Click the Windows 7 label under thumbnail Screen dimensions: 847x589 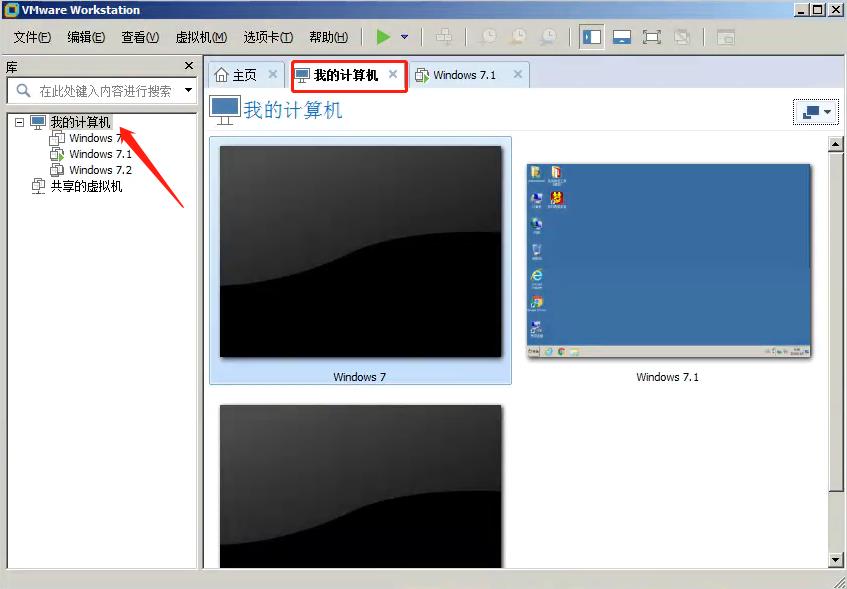click(359, 377)
